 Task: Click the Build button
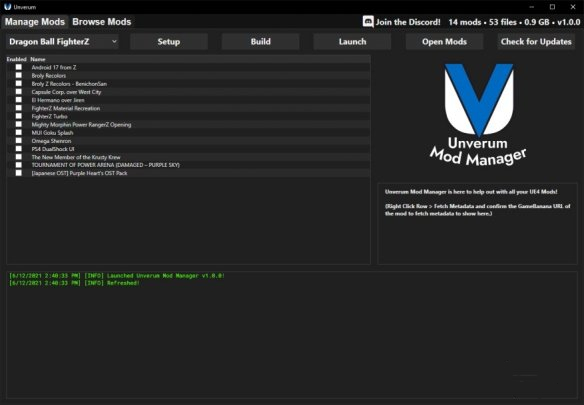point(261,41)
